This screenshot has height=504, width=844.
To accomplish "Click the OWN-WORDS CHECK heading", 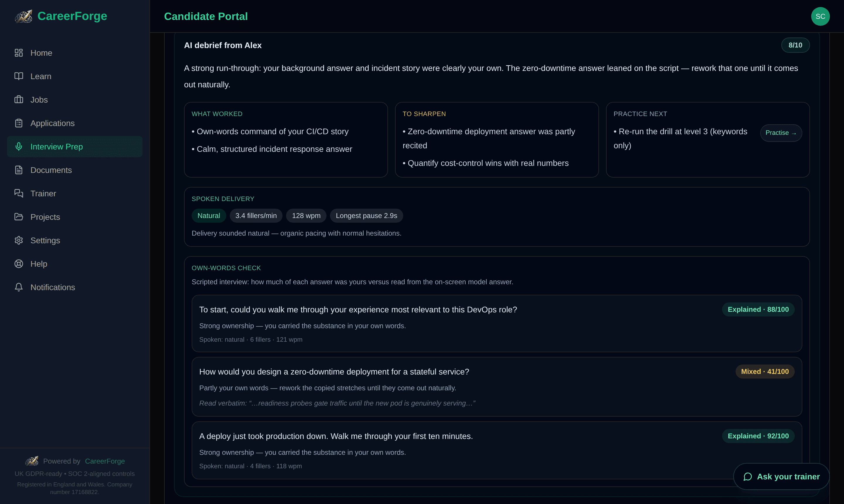I will tap(226, 268).
